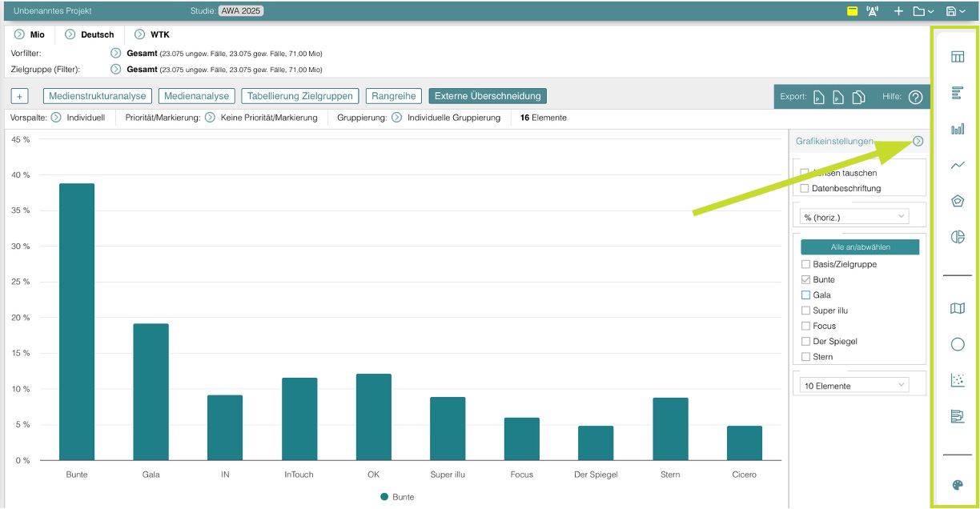Select the pie chart icon
Image resolution: width=980 pixels, height=509 pixels.
(957, 237)
